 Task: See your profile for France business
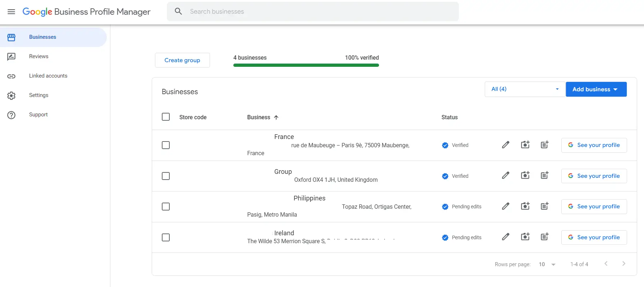[594, 145]
